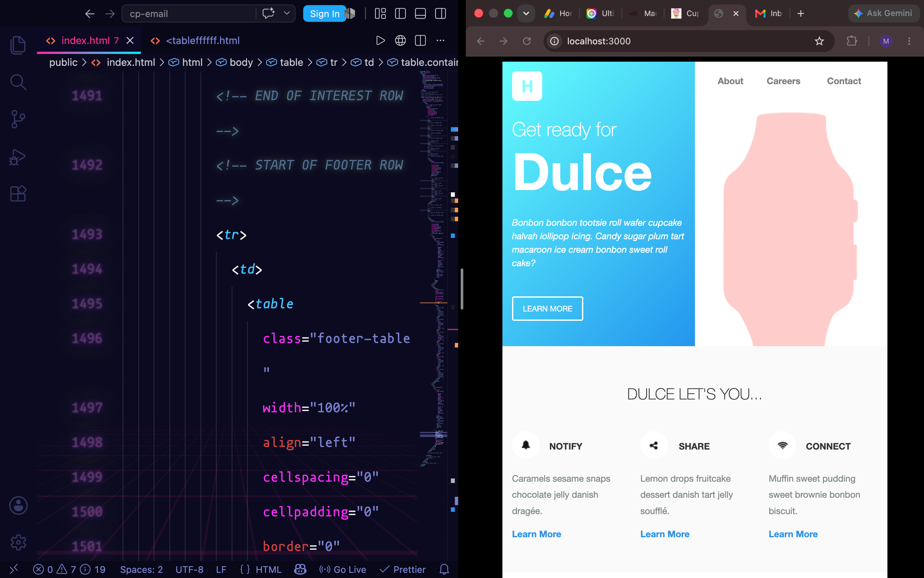The width and height of the screenshot is (924, 578).
Task: Select the td breadcrumb segment
Action: pyautogui.click(x=362, y=62)
